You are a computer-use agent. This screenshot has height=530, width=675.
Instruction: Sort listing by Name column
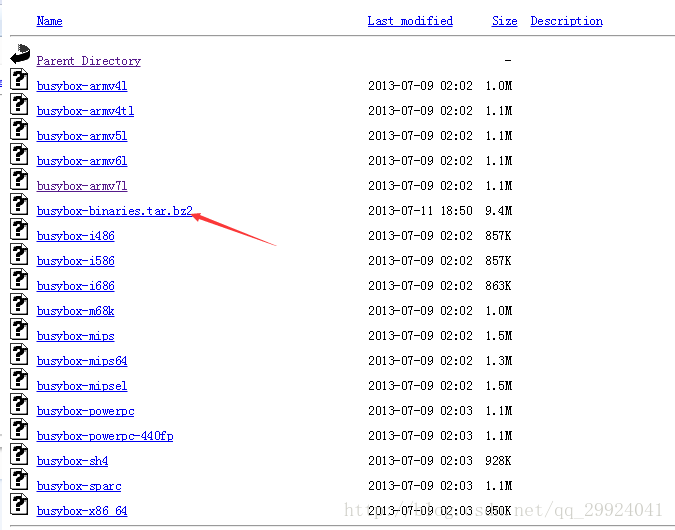50,21
